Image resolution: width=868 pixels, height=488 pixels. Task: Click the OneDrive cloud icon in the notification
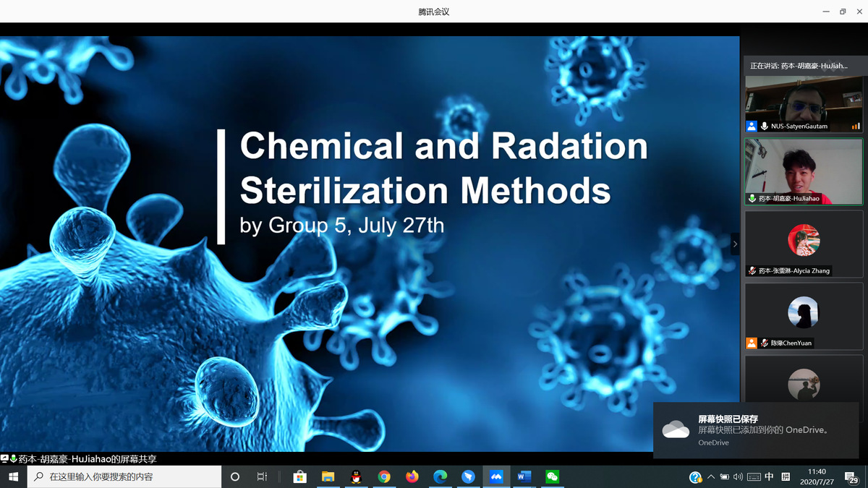point(676,429)
